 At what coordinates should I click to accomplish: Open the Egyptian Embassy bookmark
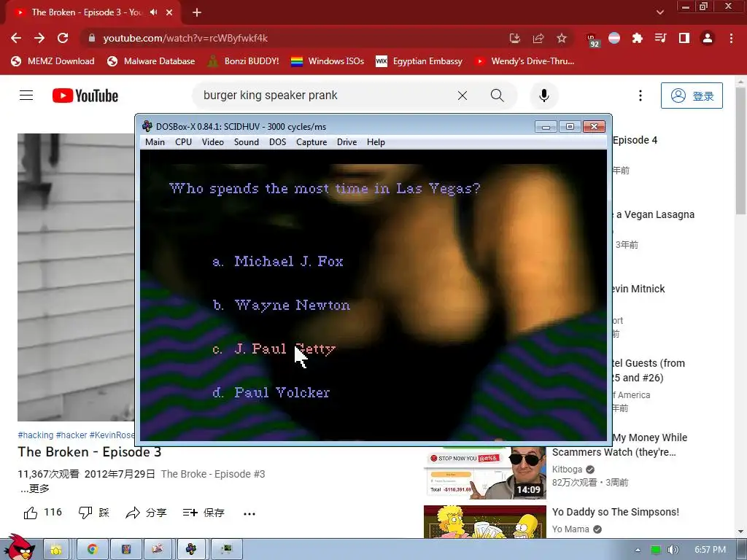pyautogui.click(x=419, y=61)
